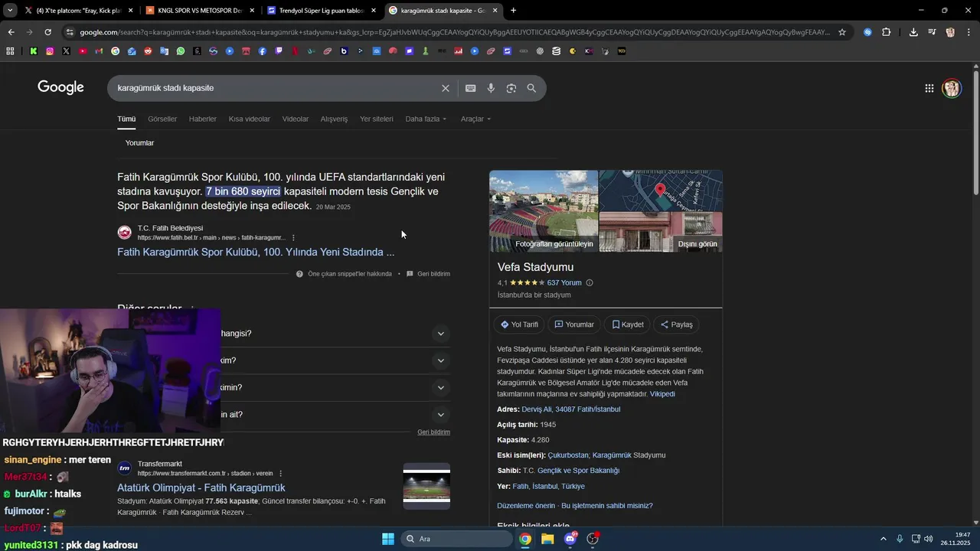Switch to 'Videolar' search tab
Viewport: 980px width, 551px height.
pyautogui.click(x=296, y=119)
